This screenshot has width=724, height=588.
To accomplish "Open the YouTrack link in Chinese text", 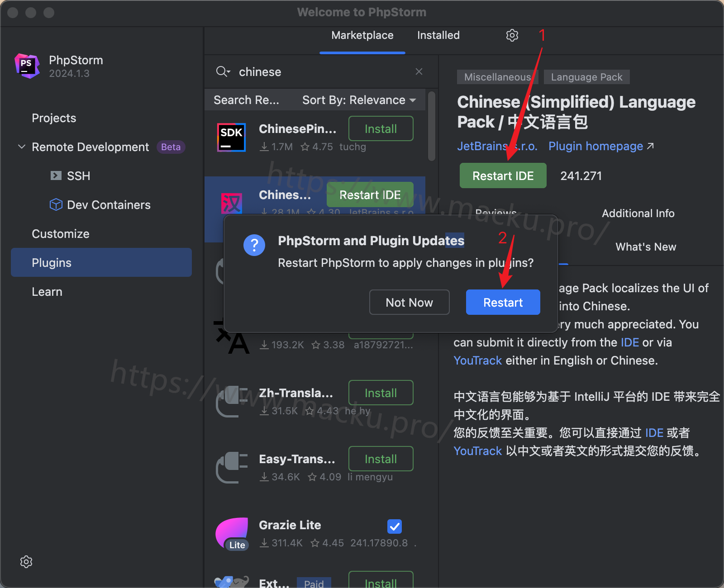I will point(478,451).
